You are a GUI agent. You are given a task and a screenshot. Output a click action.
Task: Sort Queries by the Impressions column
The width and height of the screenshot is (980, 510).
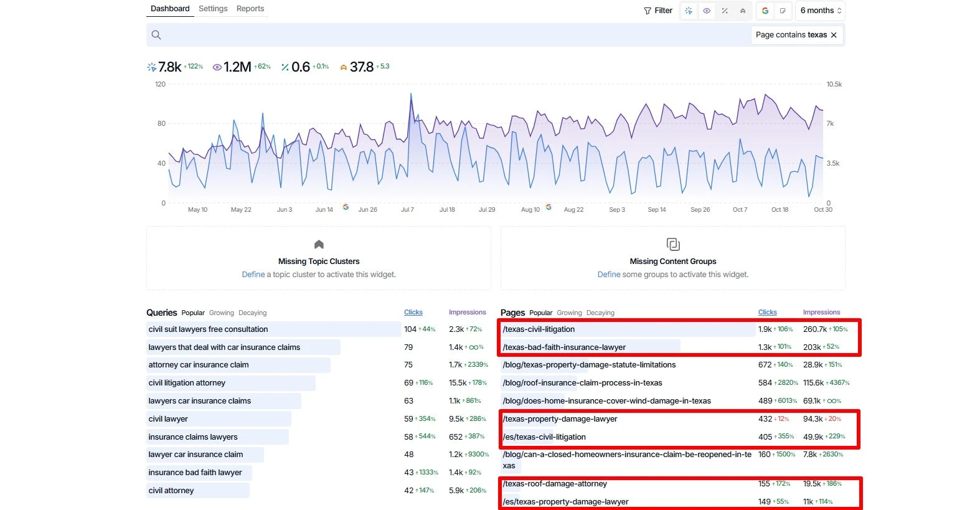coord(468,313)
